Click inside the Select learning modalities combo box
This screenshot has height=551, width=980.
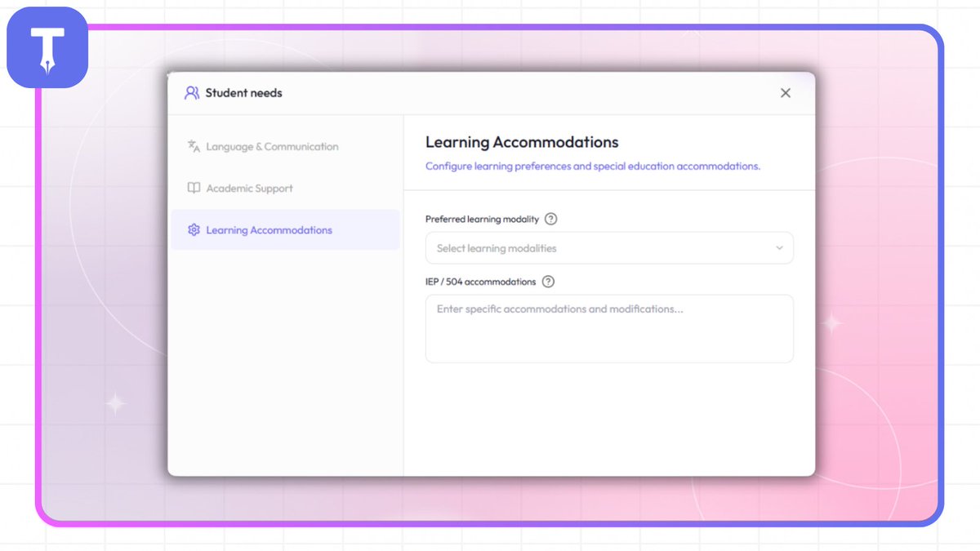click(608, 248)
